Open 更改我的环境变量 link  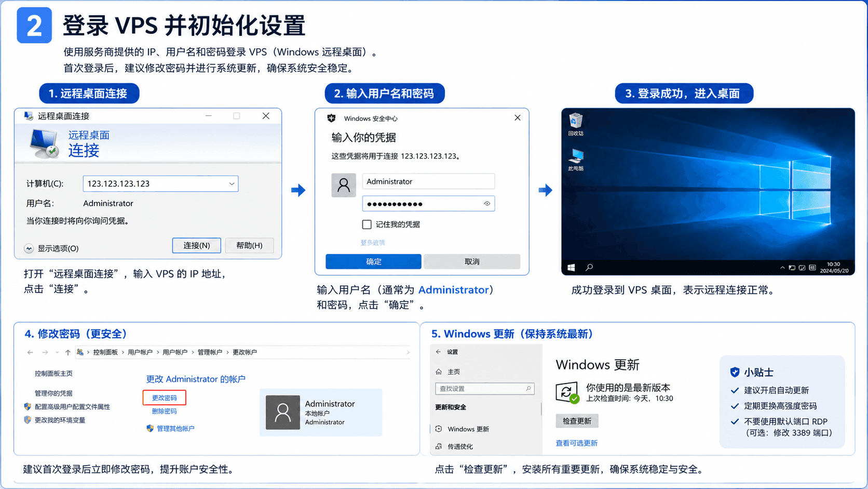coord(60,420)
